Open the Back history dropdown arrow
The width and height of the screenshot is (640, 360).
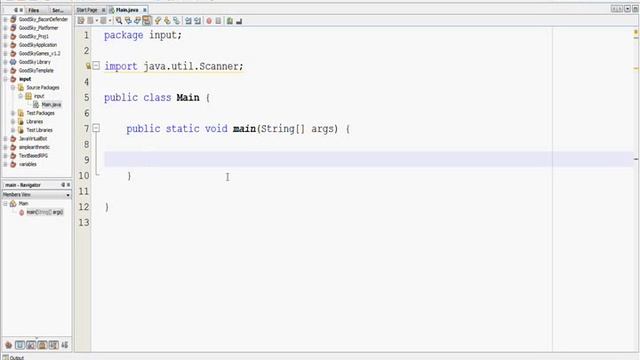[97, 21]
